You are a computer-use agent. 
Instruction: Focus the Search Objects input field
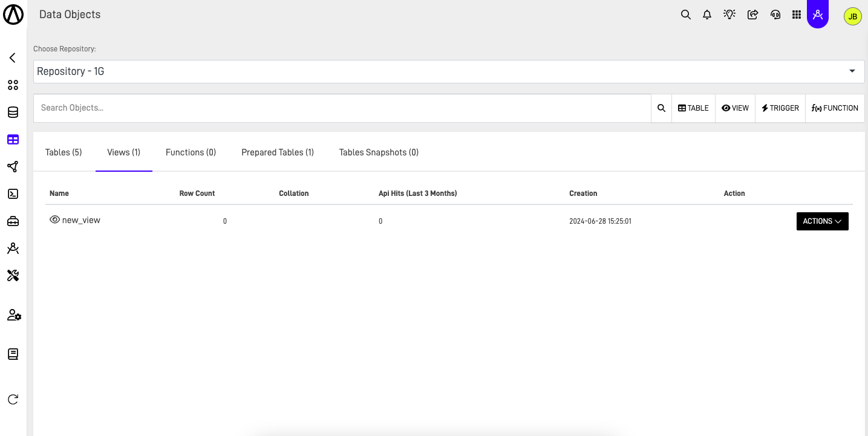click(342, 108)
